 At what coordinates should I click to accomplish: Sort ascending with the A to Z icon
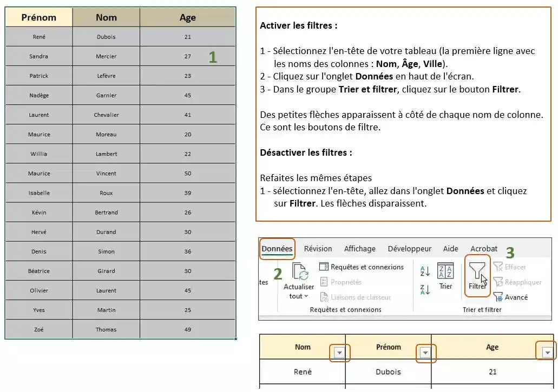tap(425, 271)
